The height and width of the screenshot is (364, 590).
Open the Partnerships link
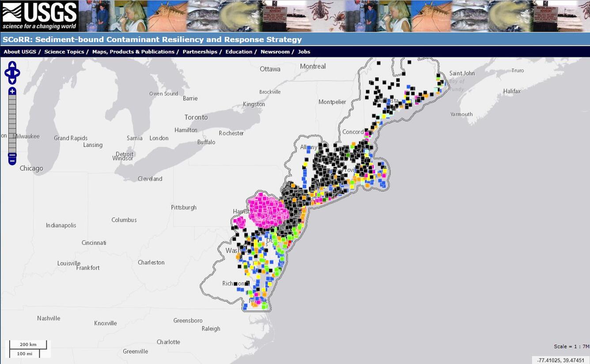pyautogui.click(x=200, y=52)
